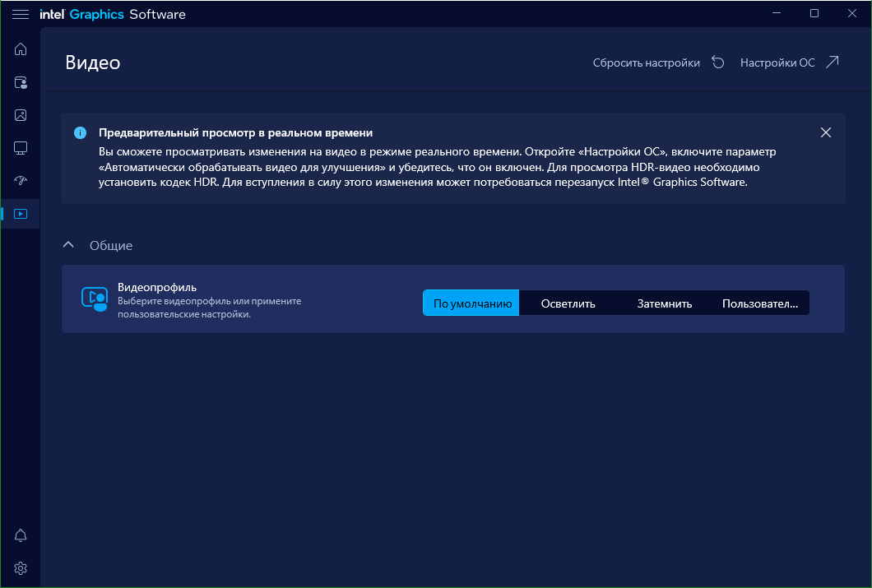Image resolution: width=872 pixels, height=588 pixels.
Task: Click the external arrow icon beside Настройки ОС
Action: point(832,63)
